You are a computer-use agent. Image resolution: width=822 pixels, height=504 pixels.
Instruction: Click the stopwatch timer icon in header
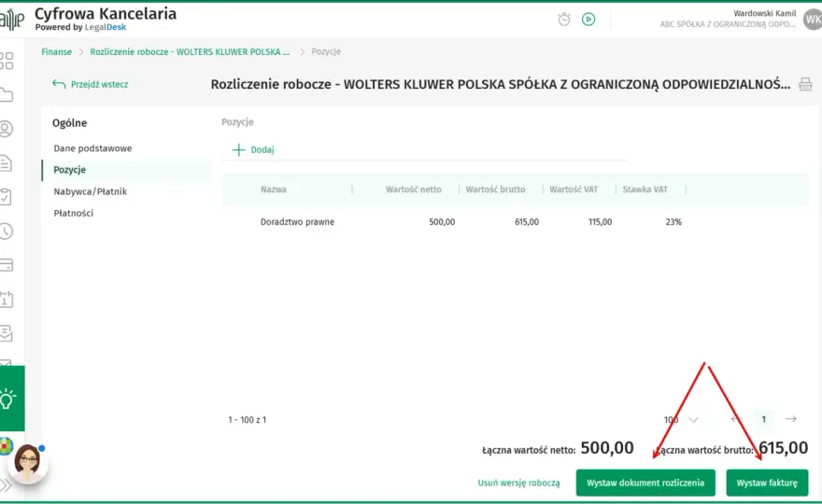(x=564, y=20)
